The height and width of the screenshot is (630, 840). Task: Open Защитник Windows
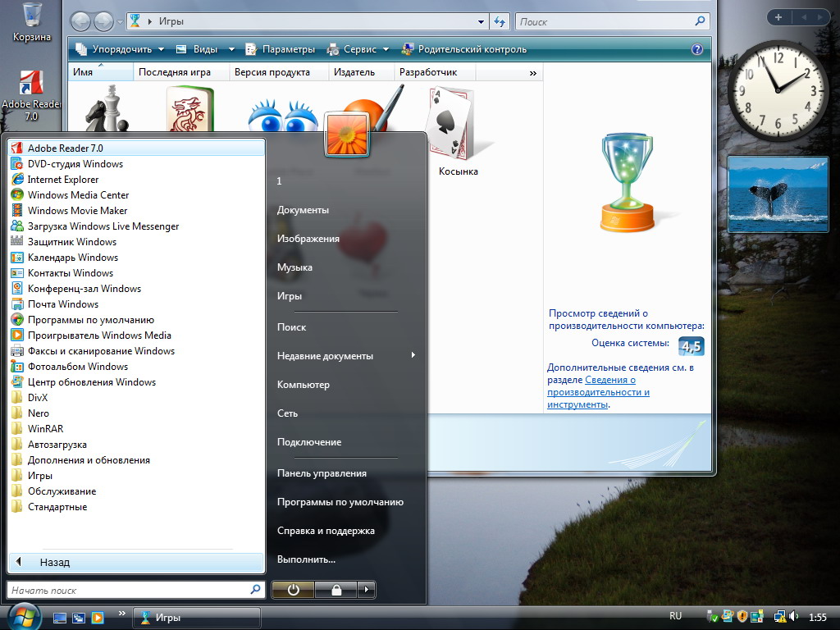coord(136,242)
